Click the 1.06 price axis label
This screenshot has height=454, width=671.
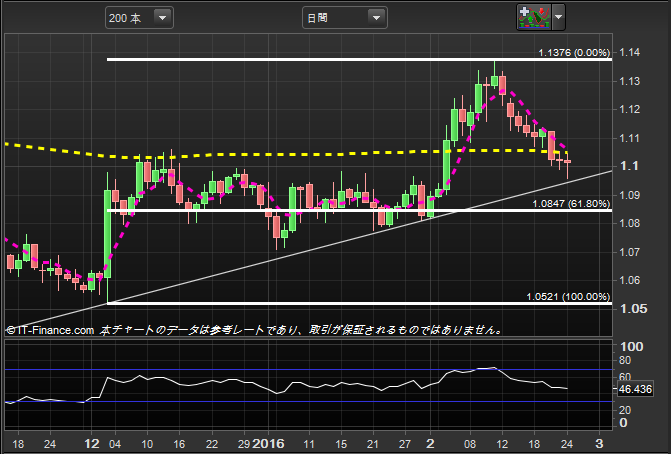click(x=629, y=280)
